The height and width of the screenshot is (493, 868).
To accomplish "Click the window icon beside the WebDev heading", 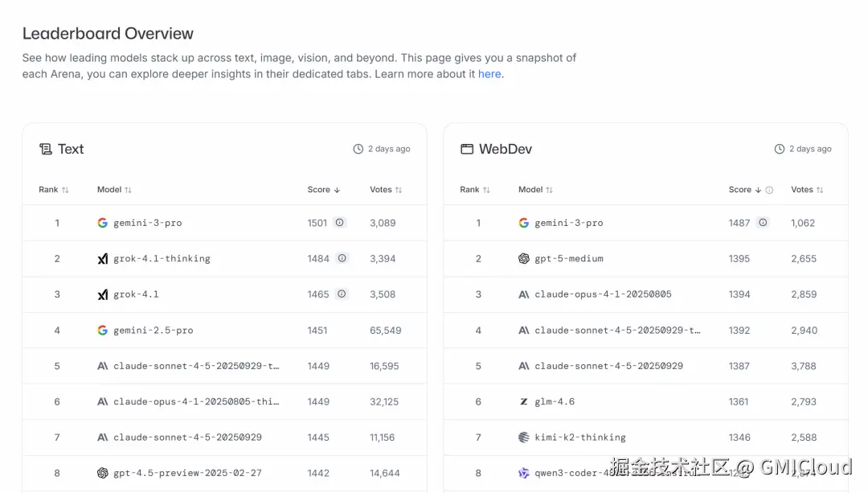I will (x=467, y=149).
